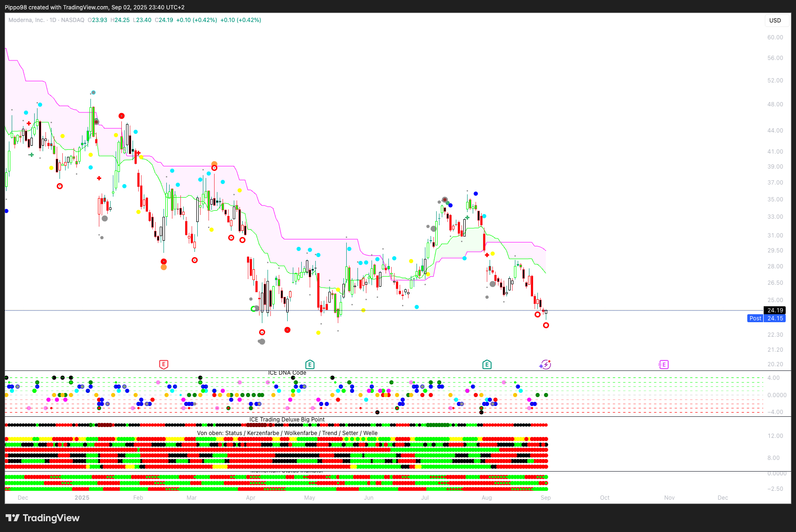
Task: Click the 2025 year label on time axis
Action: click(x=82, y=498)
